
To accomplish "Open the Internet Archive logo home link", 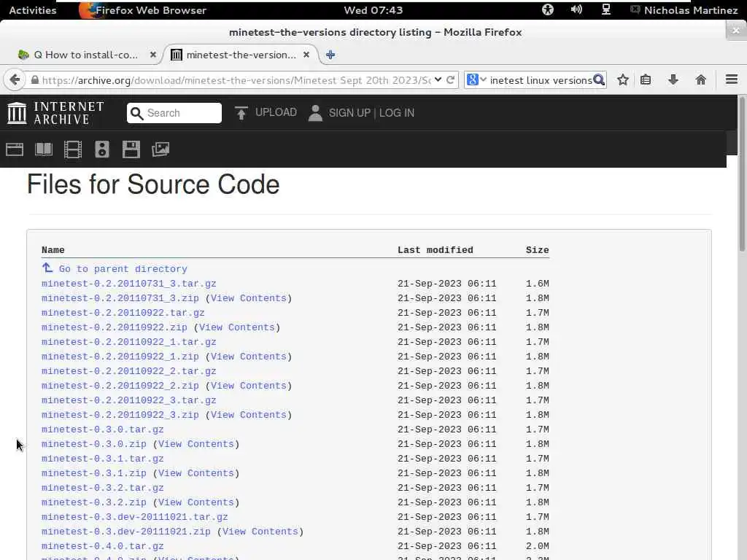I will 55,113.
